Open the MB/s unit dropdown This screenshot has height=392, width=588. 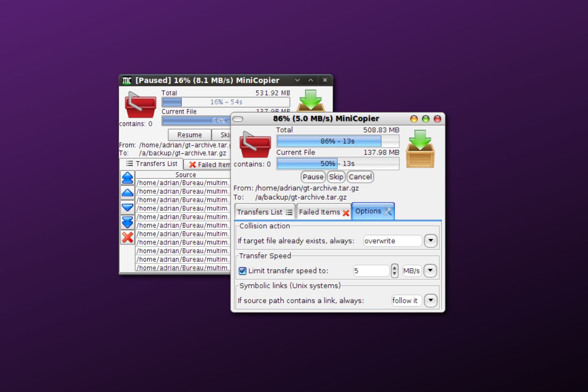pyautogui.click(x=431, y=271)
